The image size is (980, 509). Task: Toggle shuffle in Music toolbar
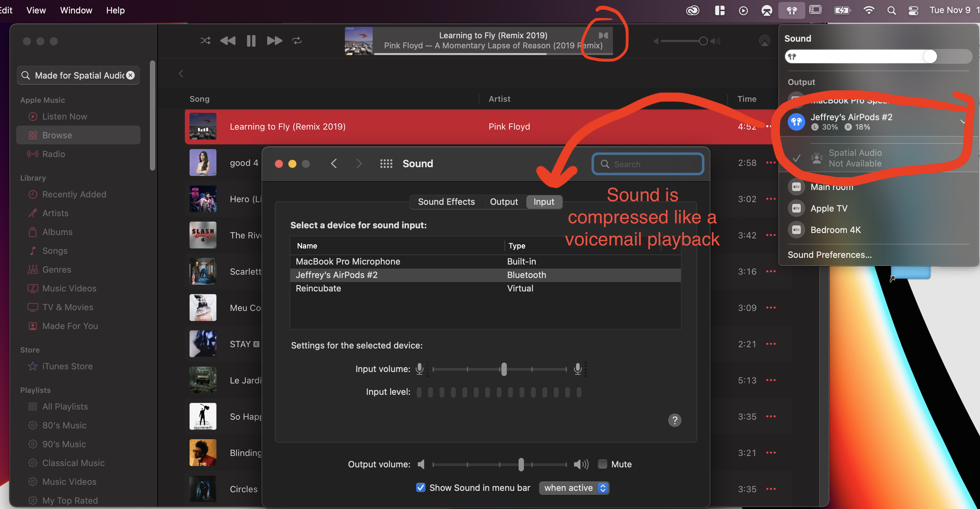click(x=205, y=40)
